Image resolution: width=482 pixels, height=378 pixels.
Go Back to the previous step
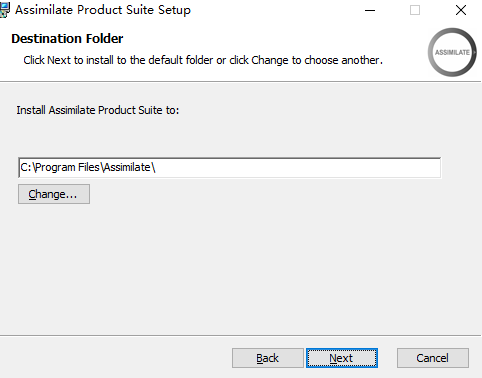click(x=268, y=358)
